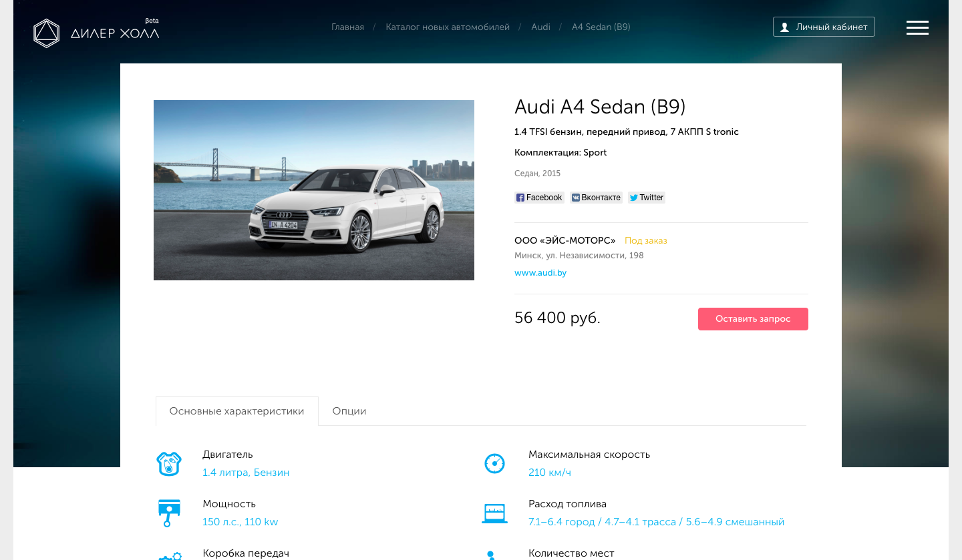The image size is (962, 560).
Task: Click the Комплектация: Sport text
Action: pyautogui.click(x=560, y=153)
